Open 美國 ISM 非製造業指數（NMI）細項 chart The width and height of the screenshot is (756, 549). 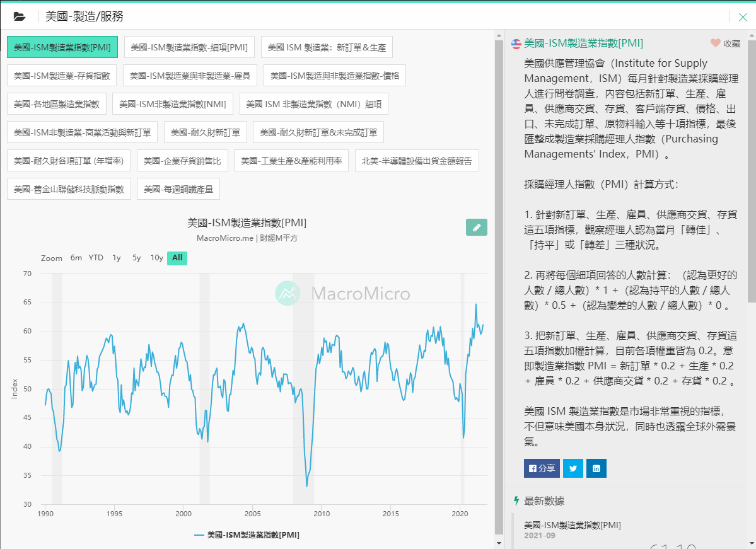pos(314,104)
